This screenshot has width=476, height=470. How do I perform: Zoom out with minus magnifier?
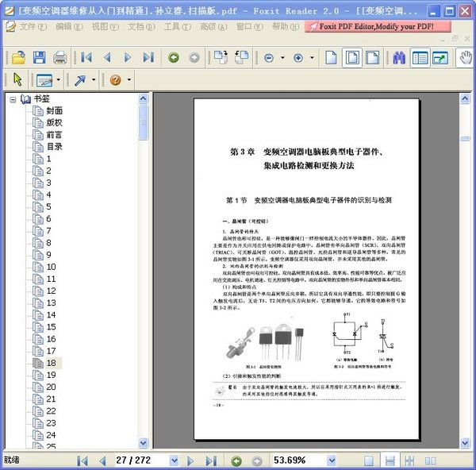coord(269,58)
